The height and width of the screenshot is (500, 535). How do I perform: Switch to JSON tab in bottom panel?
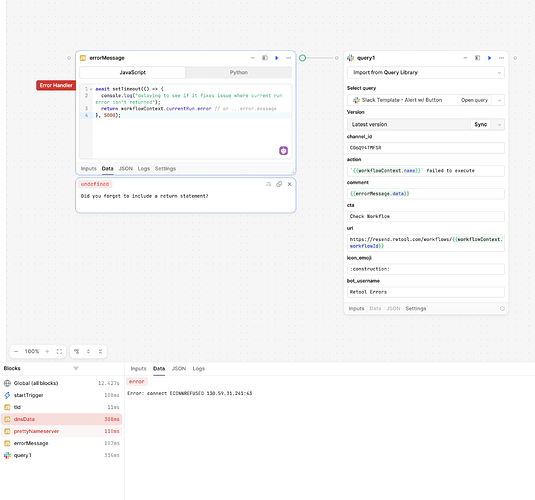[x=179, y=369]
